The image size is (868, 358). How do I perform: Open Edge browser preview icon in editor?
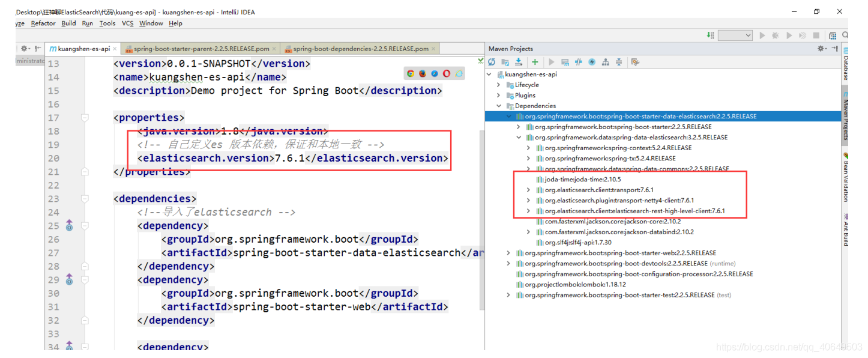pyautogui.click(x=459, y=73)
